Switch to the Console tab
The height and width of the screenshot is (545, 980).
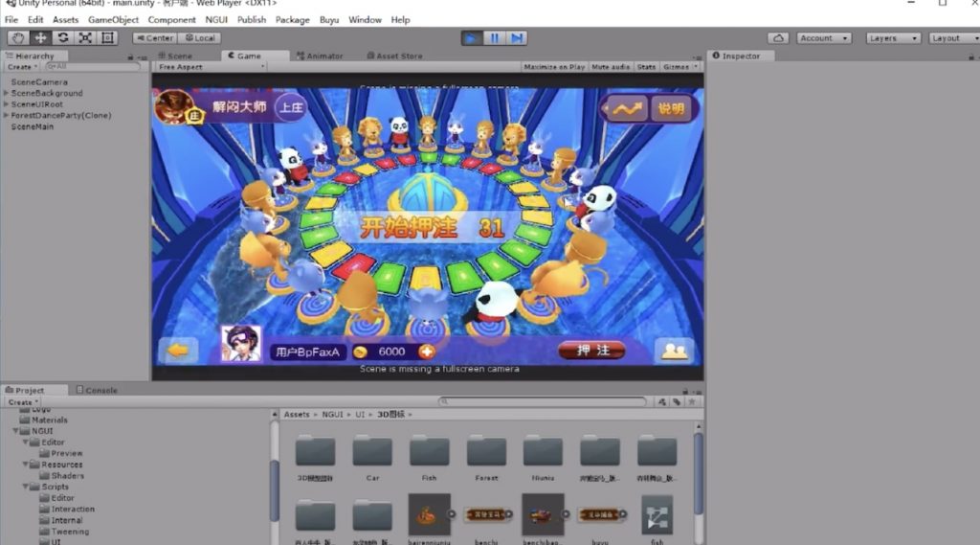click(100, 390)
